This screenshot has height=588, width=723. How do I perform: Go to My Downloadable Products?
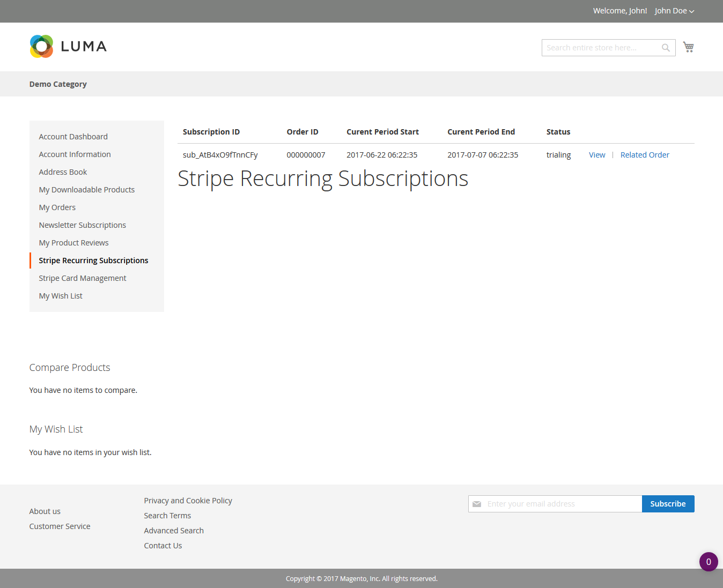point(87,190)
